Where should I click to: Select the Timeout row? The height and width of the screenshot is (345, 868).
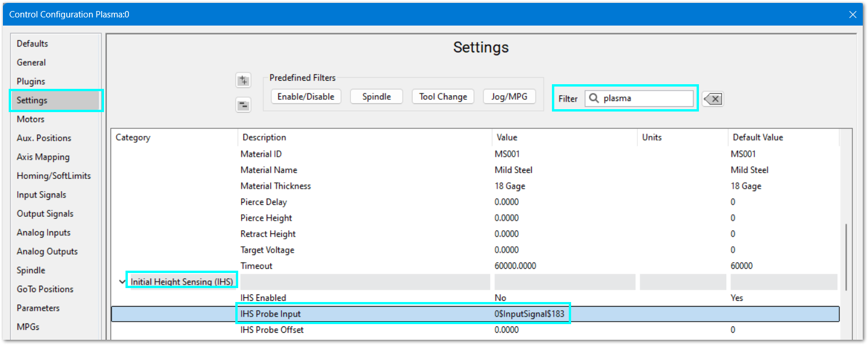(475, 266)
